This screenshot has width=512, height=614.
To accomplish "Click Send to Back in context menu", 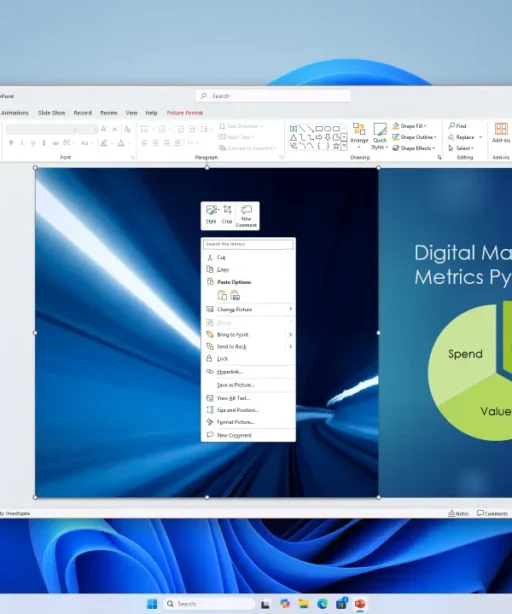I will pos(231,347).
